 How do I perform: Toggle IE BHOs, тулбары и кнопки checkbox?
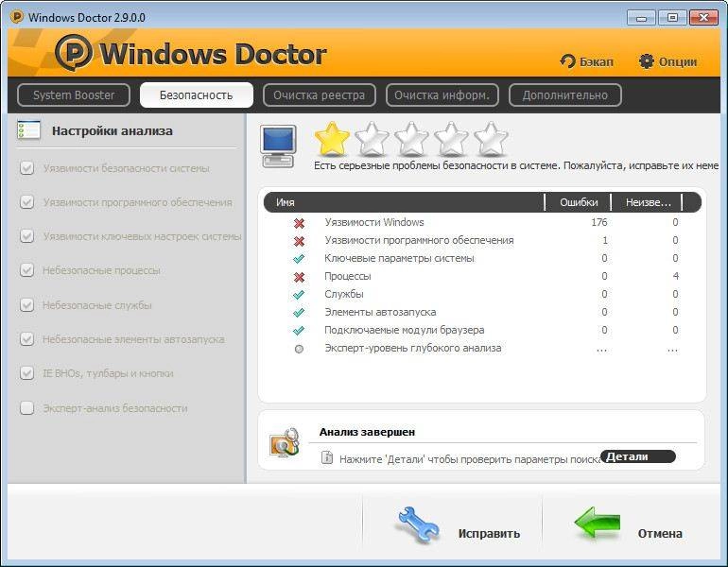26,372
